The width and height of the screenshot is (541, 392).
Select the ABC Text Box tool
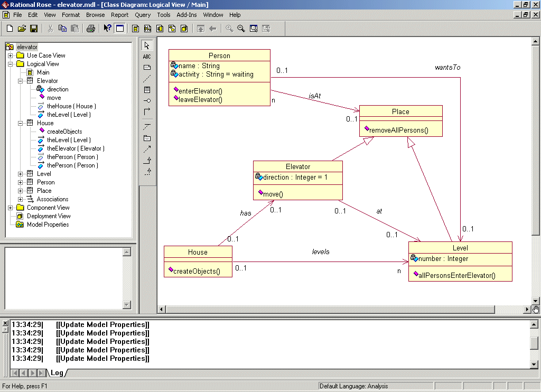coord(147,57)
